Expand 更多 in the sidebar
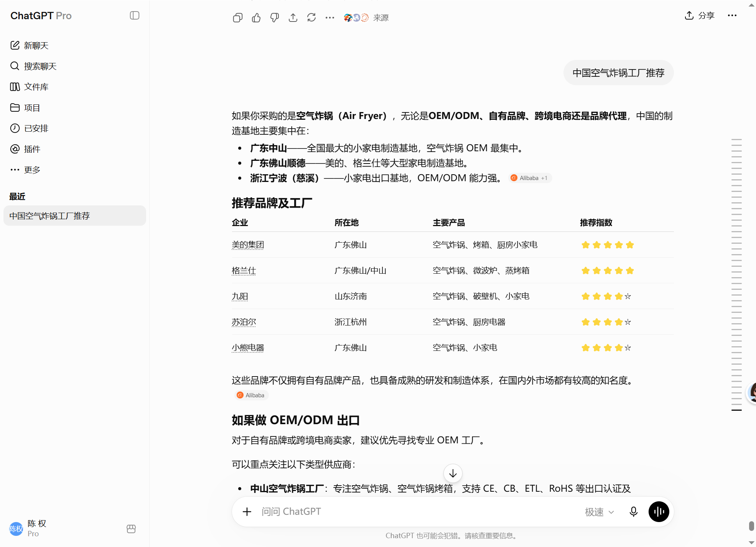The image size is (756, 547). pos(74,170)
